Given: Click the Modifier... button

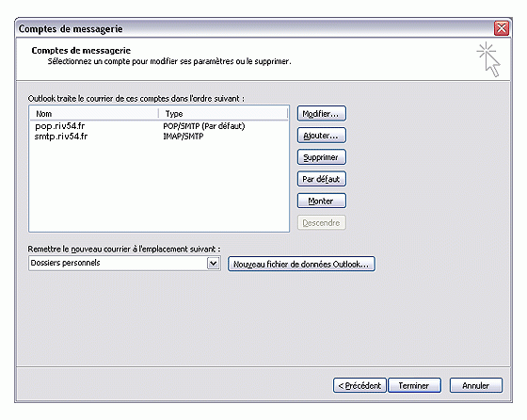Looking at the screenshot, I should (321, 114).
